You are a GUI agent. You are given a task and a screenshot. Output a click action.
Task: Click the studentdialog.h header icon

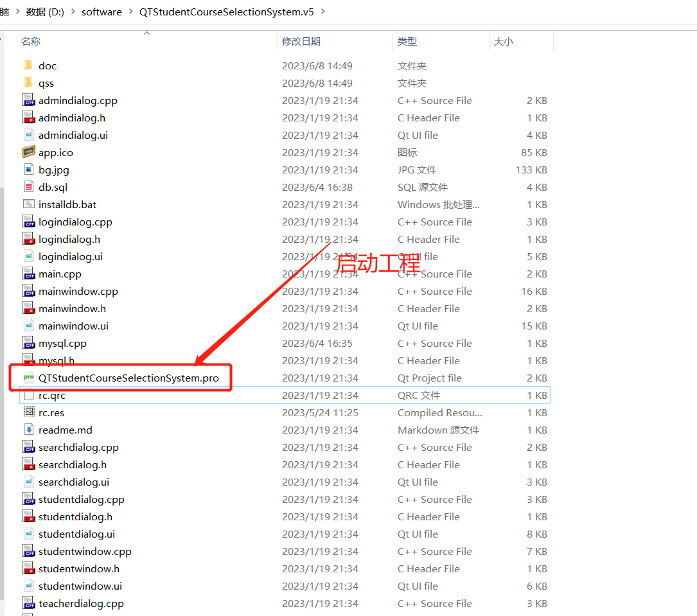pyautogui.click(x=29, y=516)
